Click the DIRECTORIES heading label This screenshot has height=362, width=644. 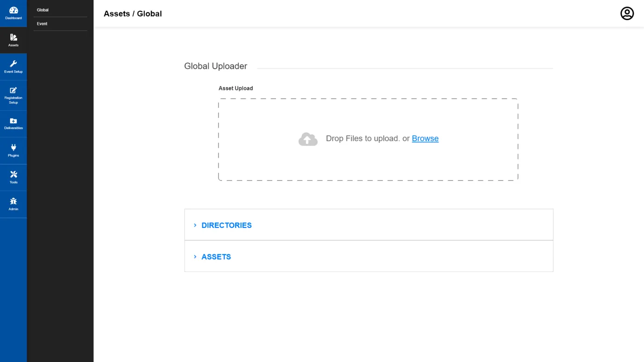click(x=226, y=225)
